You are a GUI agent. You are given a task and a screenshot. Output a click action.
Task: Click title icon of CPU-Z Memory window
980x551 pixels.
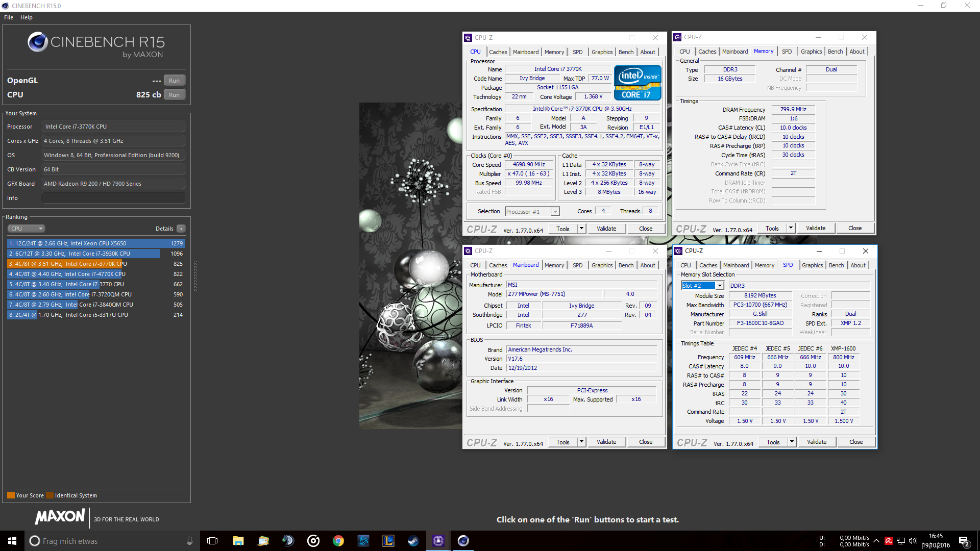677,37
